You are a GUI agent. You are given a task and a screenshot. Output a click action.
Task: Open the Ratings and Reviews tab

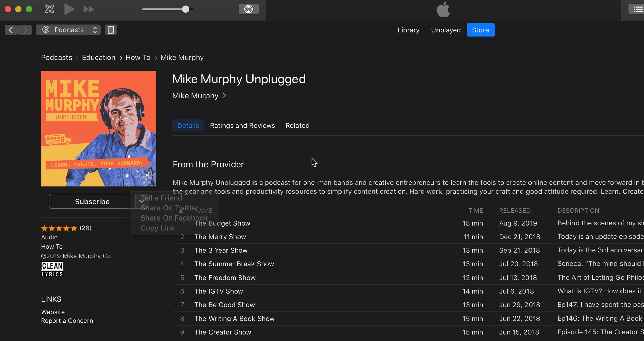click(242, 125)
